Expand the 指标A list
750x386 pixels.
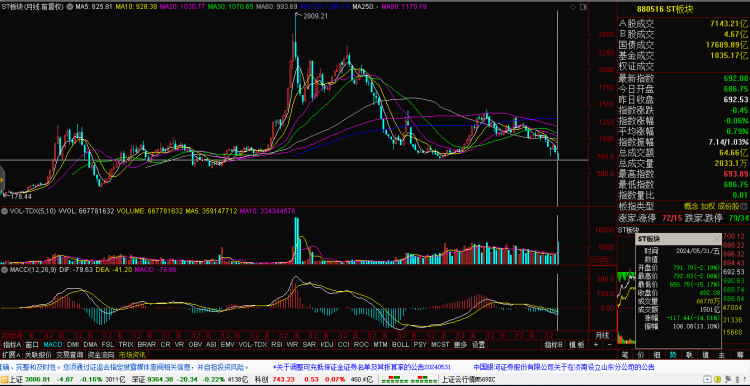pyautogui.click(x=12, y=344)
